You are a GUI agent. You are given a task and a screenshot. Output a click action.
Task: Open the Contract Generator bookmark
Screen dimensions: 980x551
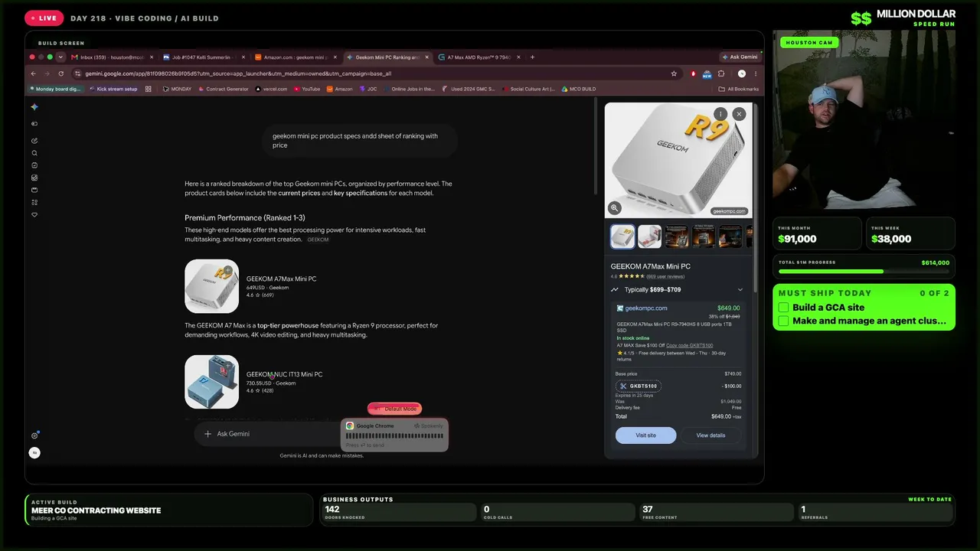(223, 89)
